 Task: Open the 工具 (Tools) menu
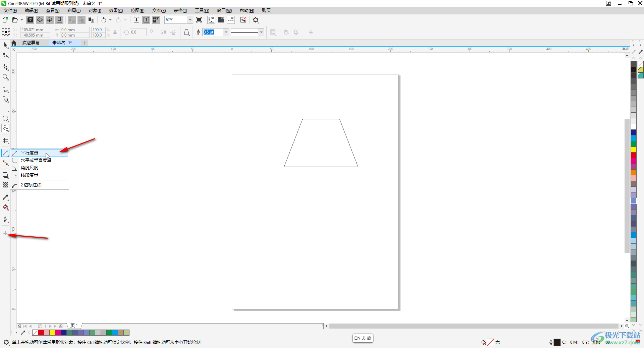tap(202, 10)
